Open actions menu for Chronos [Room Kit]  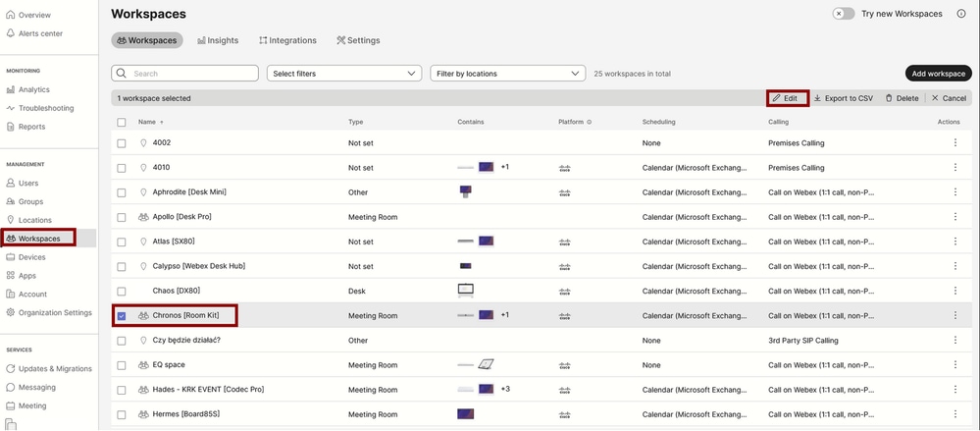955,315
